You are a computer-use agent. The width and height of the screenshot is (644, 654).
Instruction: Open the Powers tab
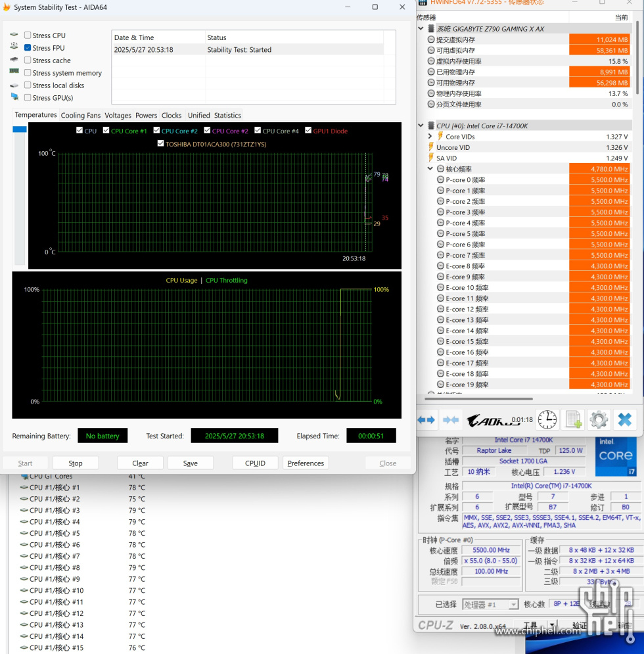(146, 115)
